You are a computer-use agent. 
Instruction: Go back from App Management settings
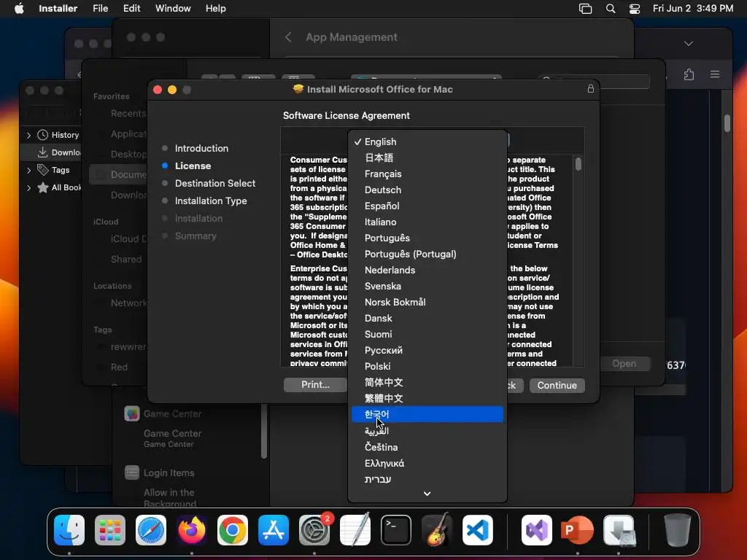tap(288, 37)
